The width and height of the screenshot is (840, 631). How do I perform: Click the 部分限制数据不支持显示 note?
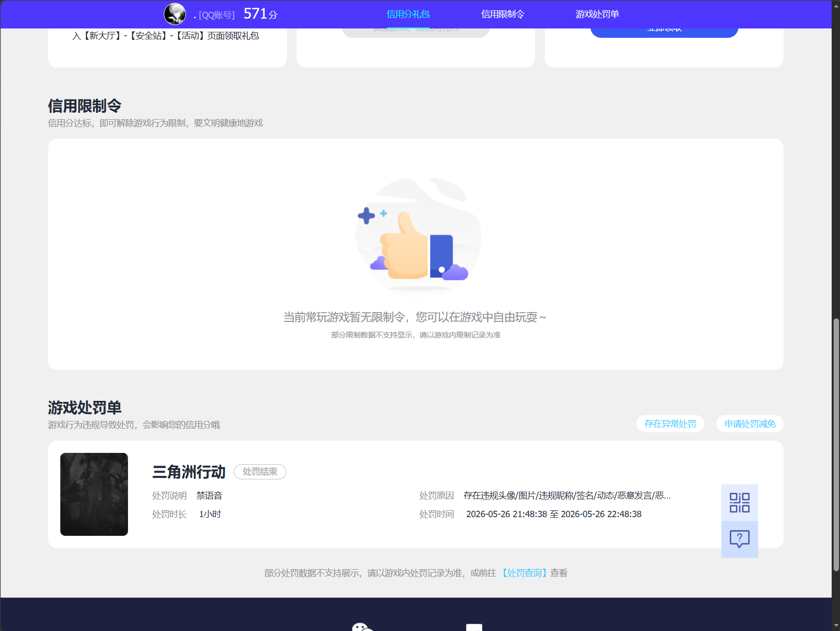click(x=416, y=335)
